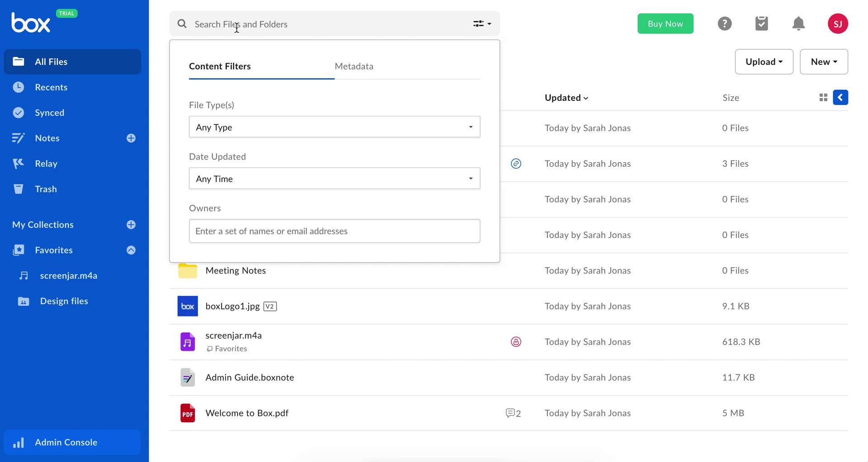The image size is (868, 462).
Task: Toggle the search filters icon
Action: pos(482,24)
